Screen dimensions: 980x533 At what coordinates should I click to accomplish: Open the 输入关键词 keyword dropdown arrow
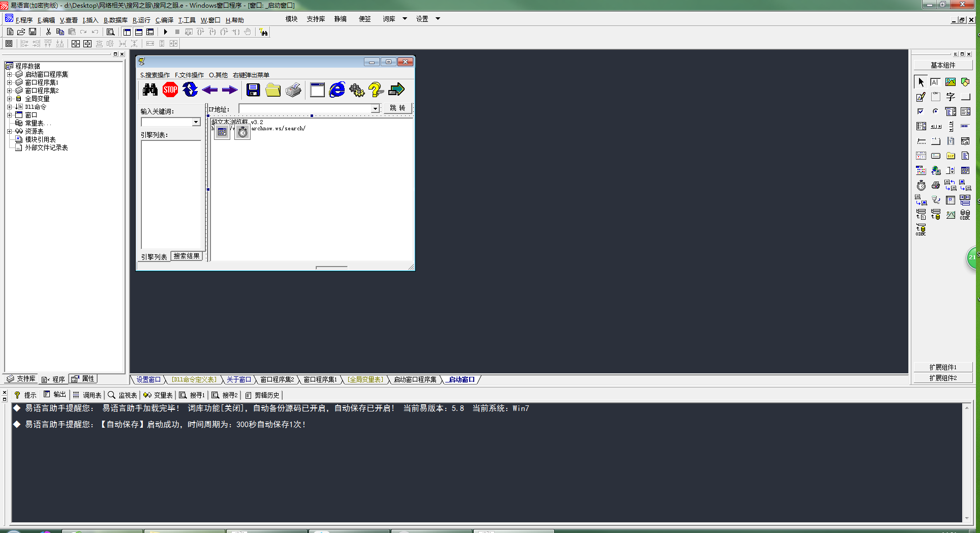point(196,122)
